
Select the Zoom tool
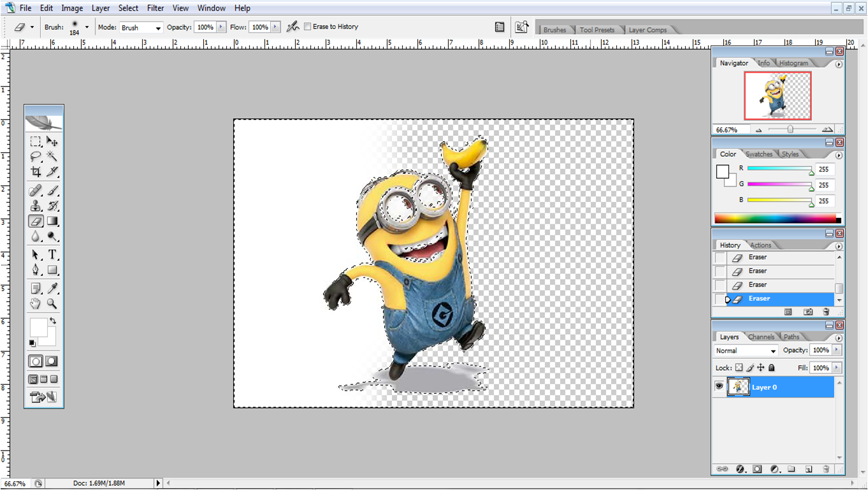click(x=52, y=304)
